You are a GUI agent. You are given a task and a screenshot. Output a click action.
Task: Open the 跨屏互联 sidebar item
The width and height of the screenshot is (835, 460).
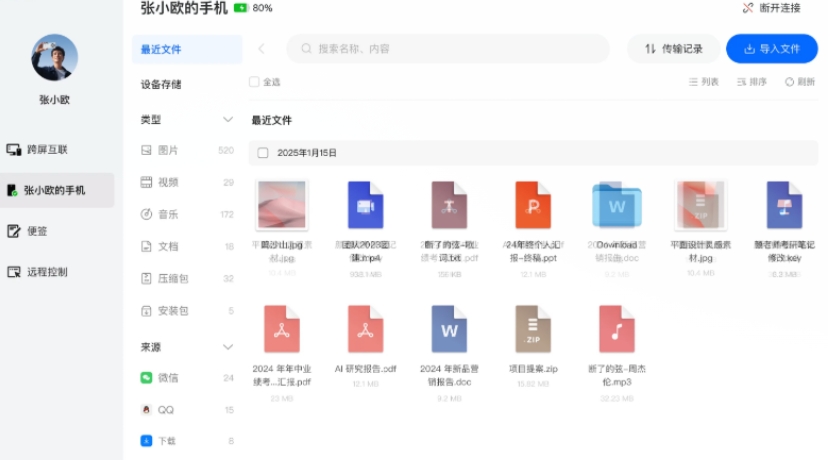37,150
